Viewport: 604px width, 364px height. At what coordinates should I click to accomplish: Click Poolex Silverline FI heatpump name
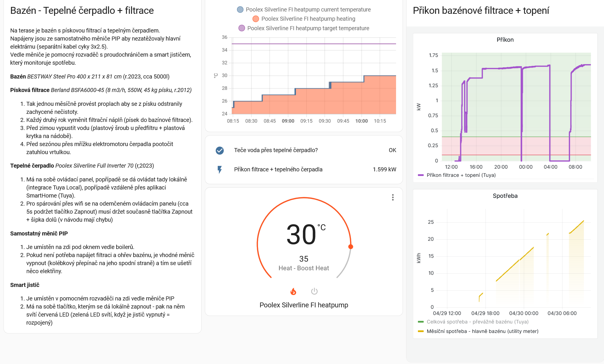304,305
